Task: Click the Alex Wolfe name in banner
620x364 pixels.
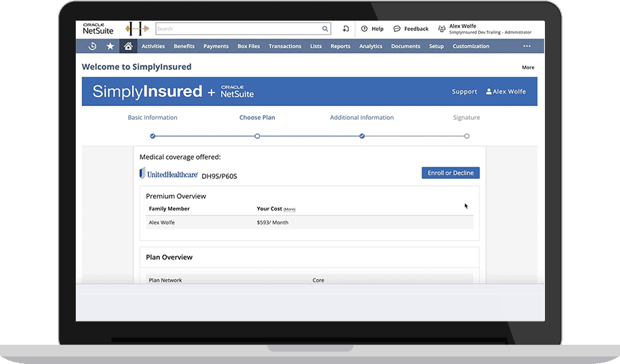Action: [x=509, y=92]
